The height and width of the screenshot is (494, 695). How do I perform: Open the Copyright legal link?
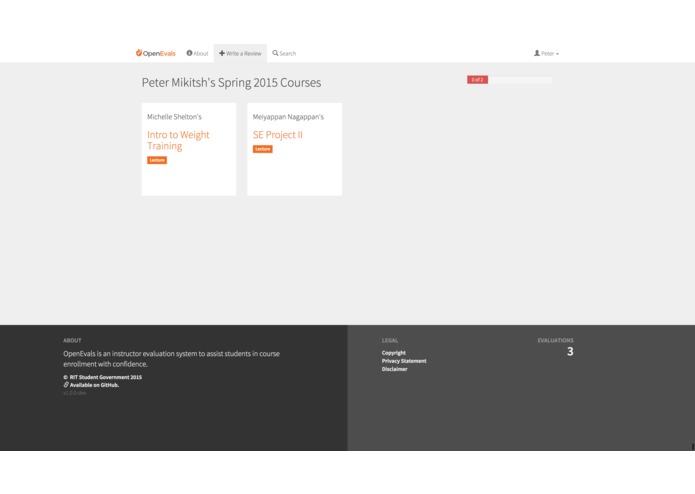pyautogui.click(x=394, y=353)
